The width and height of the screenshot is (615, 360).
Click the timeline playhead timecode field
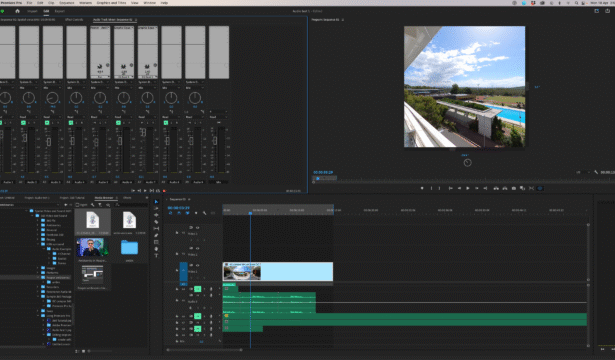point(178,207)
